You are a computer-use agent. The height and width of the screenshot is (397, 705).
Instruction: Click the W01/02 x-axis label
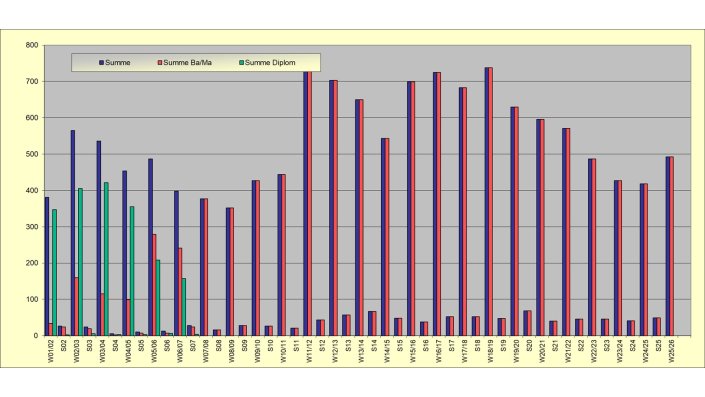[x=51, y=351]
